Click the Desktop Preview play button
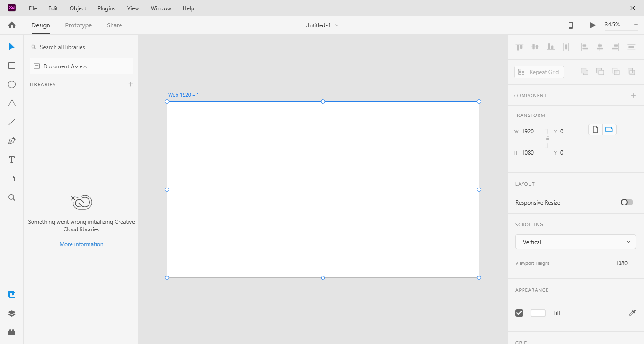644x344 pixels. (x=592, y=25)
